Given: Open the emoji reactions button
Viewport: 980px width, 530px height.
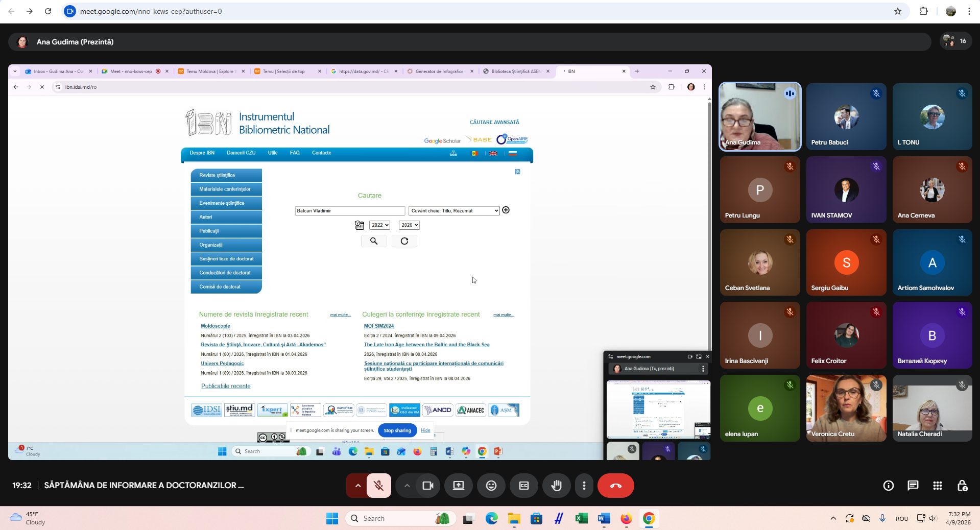Looking at the screenshot, I should tap(491, 486).
